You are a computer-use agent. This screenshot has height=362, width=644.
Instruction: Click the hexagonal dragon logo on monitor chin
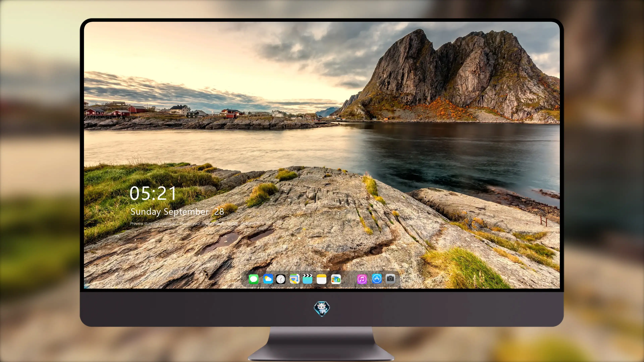[x=322, y=309]
